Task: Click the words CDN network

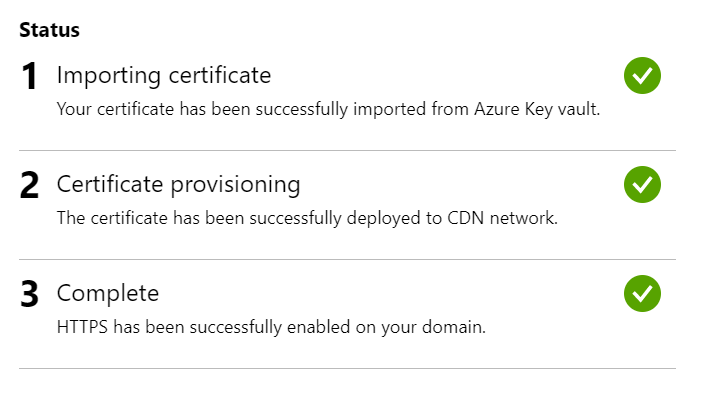Action: tap(502, 218)
